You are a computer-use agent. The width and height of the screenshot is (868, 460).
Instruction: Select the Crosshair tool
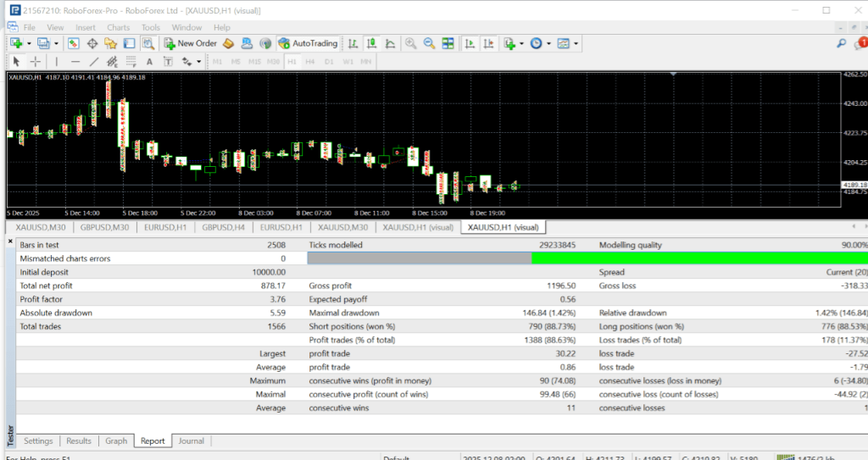pyautogui.click(x=35, y=62)
